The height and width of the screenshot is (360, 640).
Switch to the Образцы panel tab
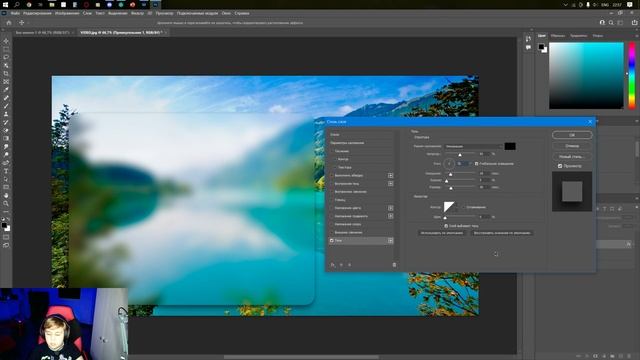558,36
